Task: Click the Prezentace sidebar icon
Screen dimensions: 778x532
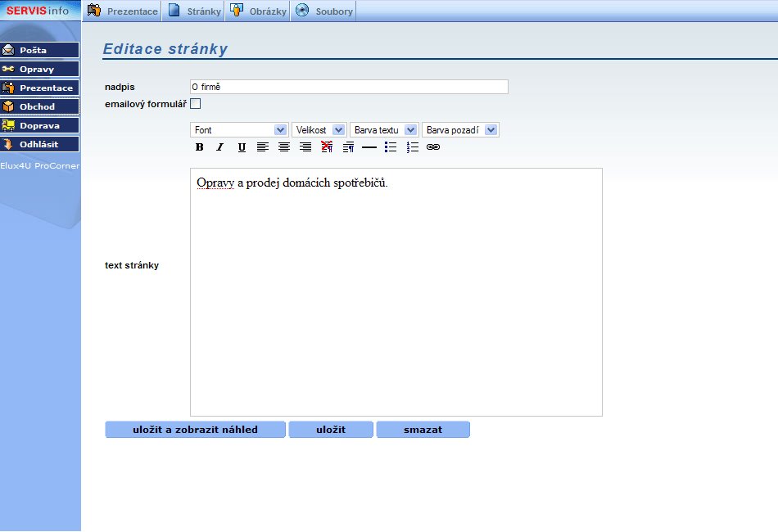Action: point(8,88)
